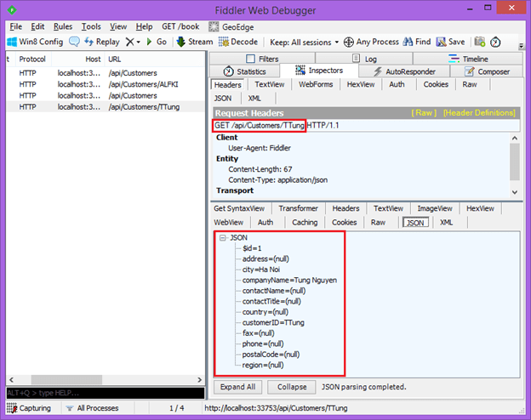
Task: Click the Fiddler app icon in title bar
Action: (x=12, y=10)
